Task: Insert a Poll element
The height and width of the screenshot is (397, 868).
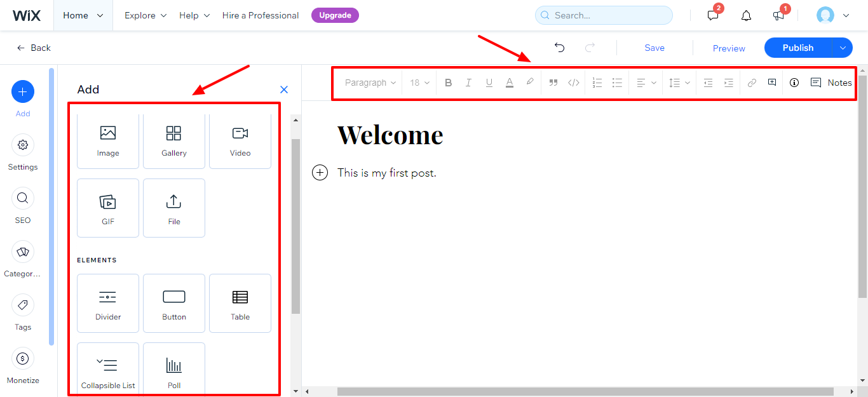Action: tap(174, 369)
